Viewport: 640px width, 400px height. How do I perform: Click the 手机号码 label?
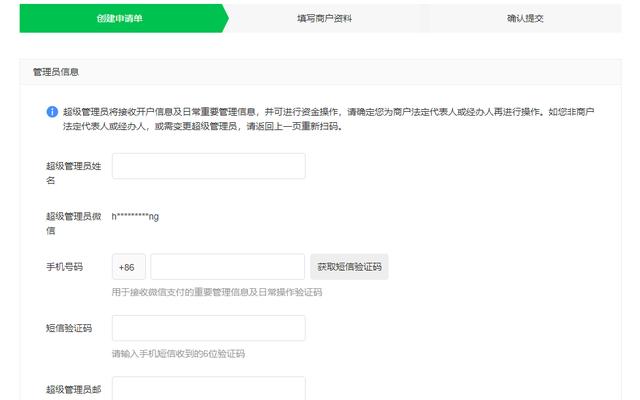click(64, 267)
